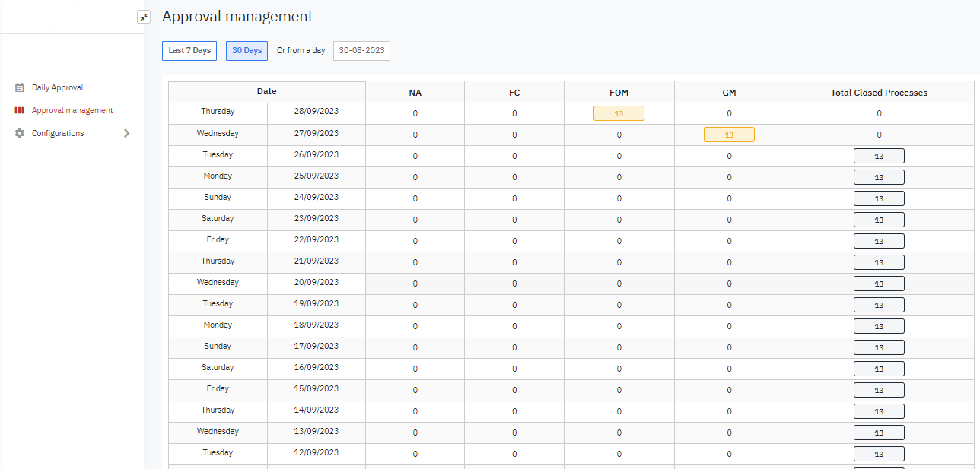
Task: Click the 13 button for 12/09/2023
Action: (879, 453)
